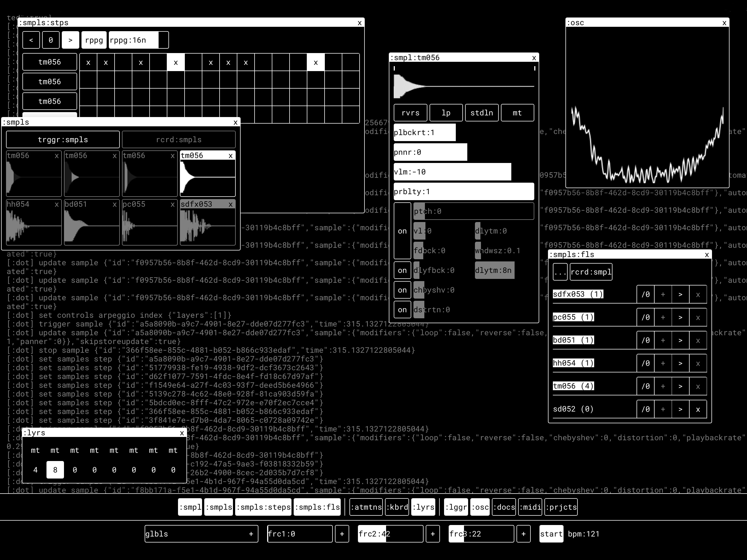Preview pc055 file with > button
This screenshot has height=560, width=747.
pos(681,317)
